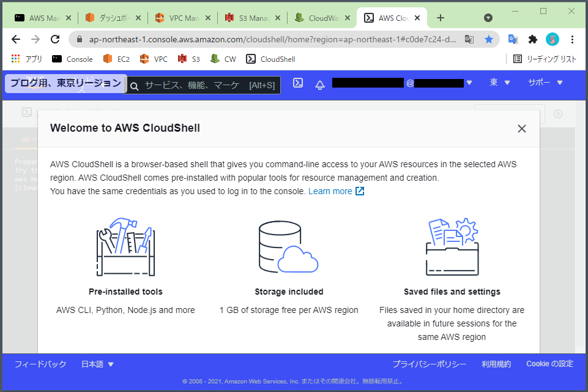Open the アプリ apps shortcut
588x392 pixels.
click(x=27, y=59)
